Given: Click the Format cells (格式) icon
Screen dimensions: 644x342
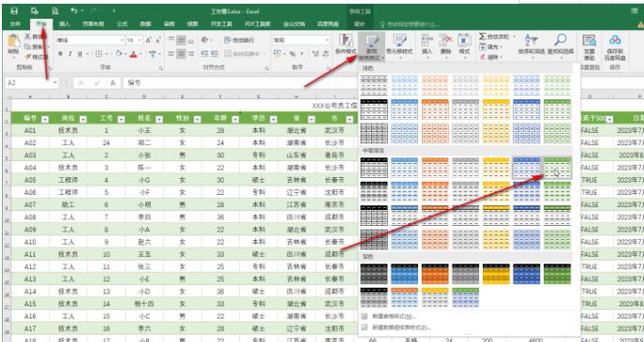Looking at the screenshot, I should [464, 40].
